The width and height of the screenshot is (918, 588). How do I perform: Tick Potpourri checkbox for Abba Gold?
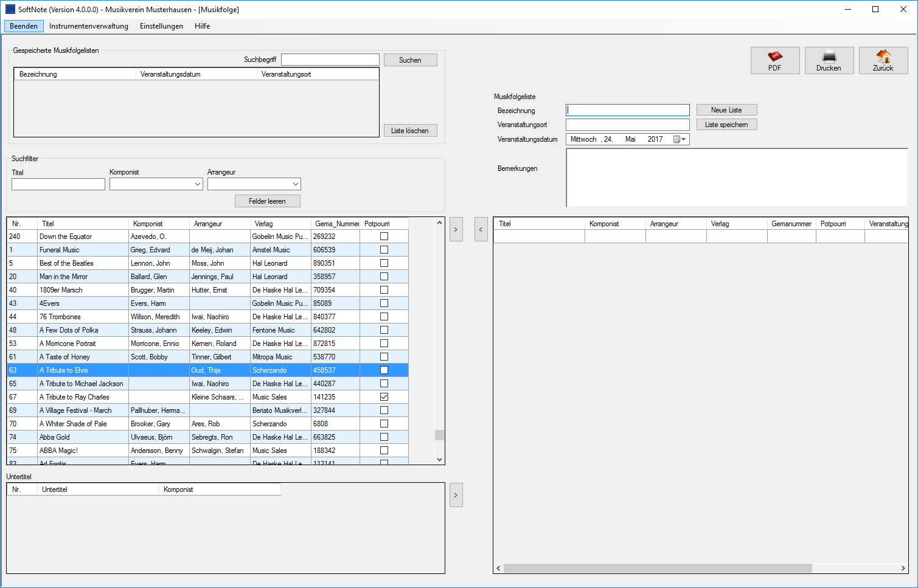point(384,437)
